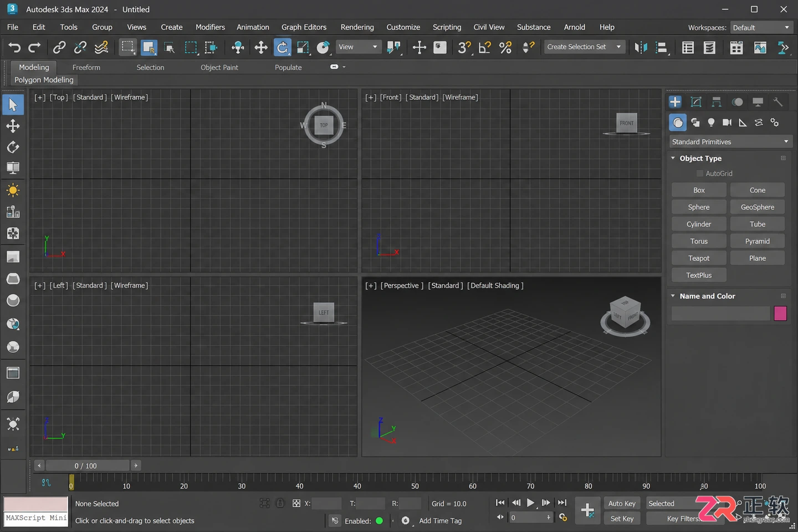This screenshot has height=532, width=798.
Task: Click the Pyramid primitive button
Action: [758, 241]
